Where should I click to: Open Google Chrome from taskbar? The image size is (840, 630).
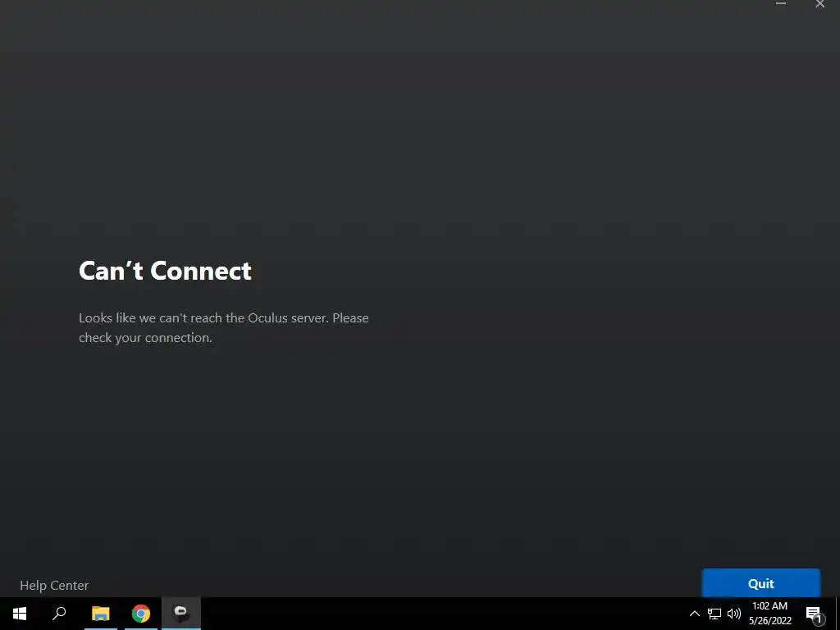click(x=141, y=614)
